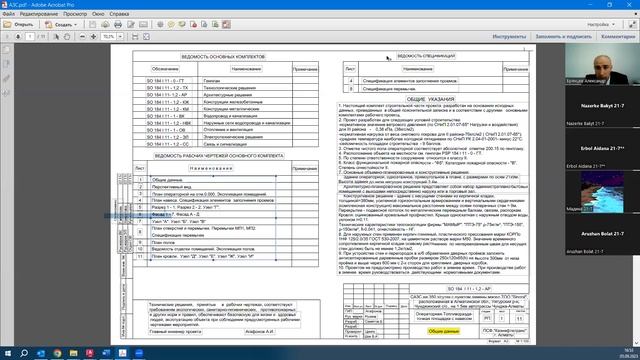This screenshot has width=640, height=360.
Task: Open the Комментарии panel
Action: point(618,37)
